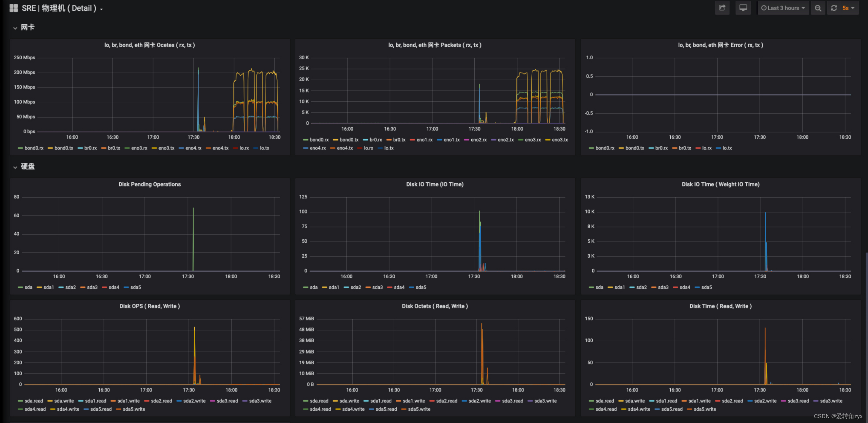
Task: Click lo.rx color swatch in Error panel legend
Action: click(698, 148)
